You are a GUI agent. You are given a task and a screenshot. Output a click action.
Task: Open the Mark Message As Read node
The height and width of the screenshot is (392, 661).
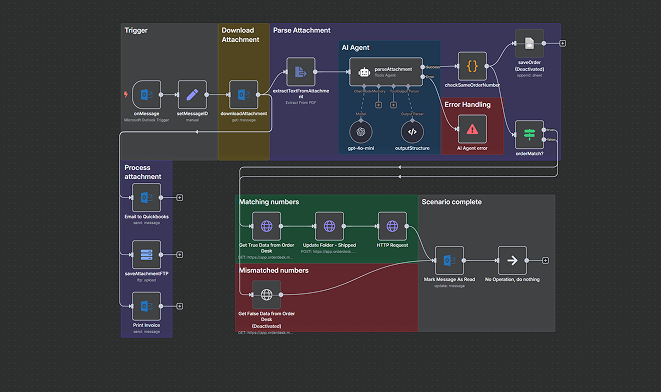(x=449, y=260)
